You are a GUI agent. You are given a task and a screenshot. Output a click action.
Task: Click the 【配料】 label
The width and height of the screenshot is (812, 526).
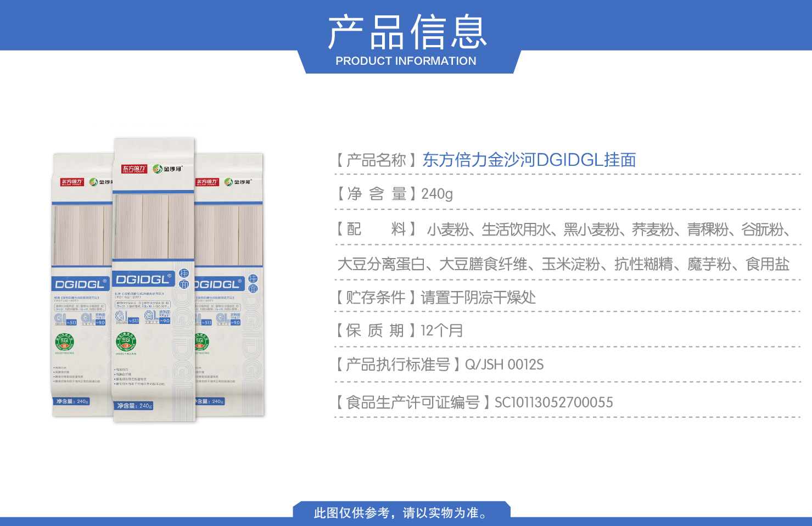(x=377, y=229)
